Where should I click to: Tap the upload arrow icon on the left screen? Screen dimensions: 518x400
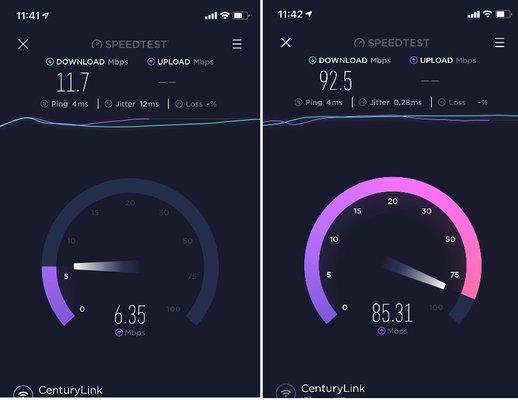pos(151,62)
